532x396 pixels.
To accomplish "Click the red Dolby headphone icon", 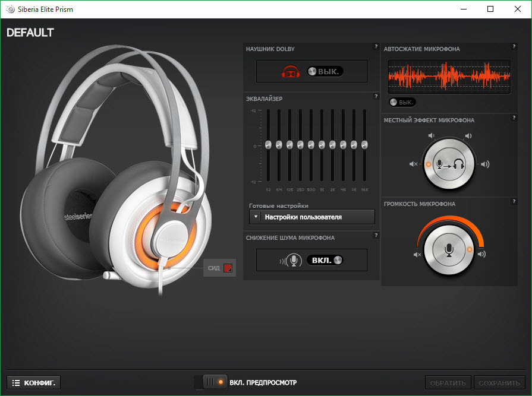I will [x=291, y=71].
